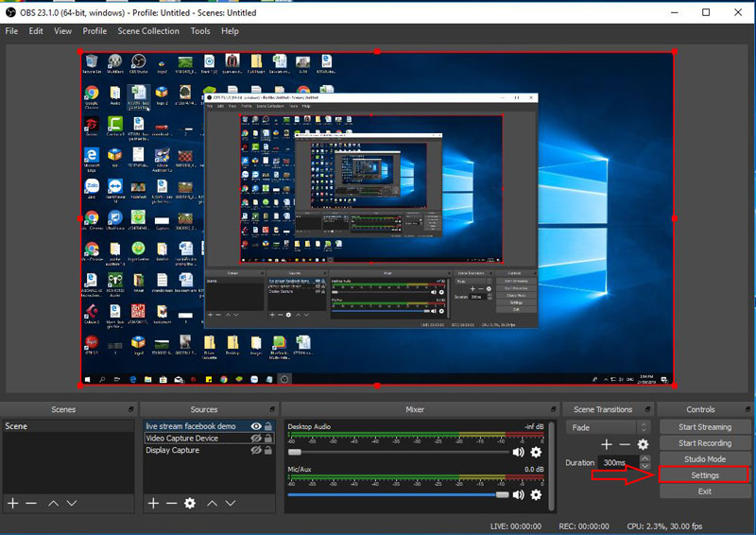Click the Mic/Aux volume slider handle
The width and height of the screenshot is (756, 535).
point(502,494)
